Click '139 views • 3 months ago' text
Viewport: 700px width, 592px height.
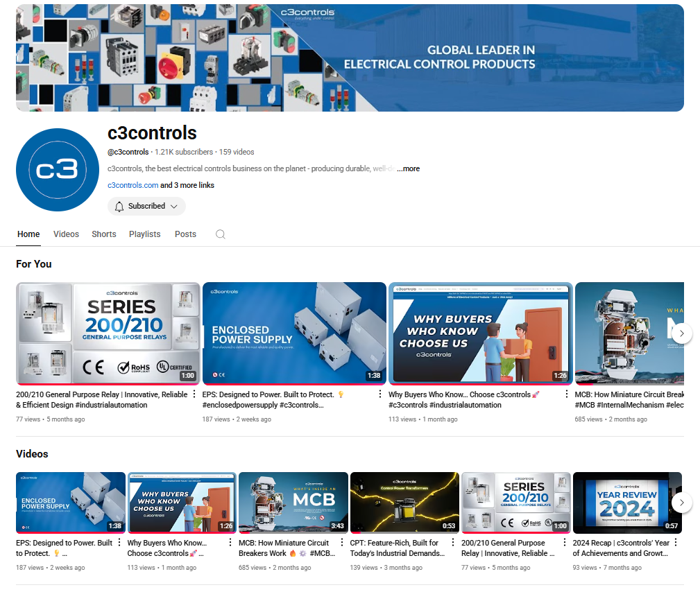tap(386, 568)
